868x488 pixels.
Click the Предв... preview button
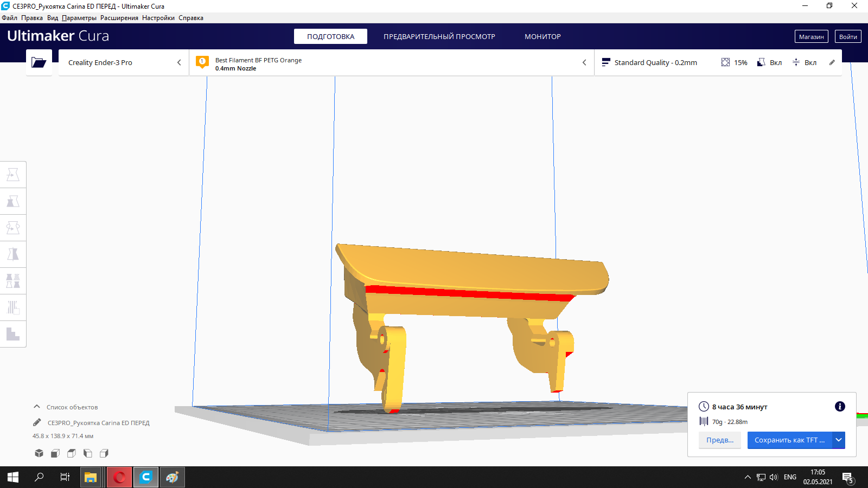(x=720, y=440)
